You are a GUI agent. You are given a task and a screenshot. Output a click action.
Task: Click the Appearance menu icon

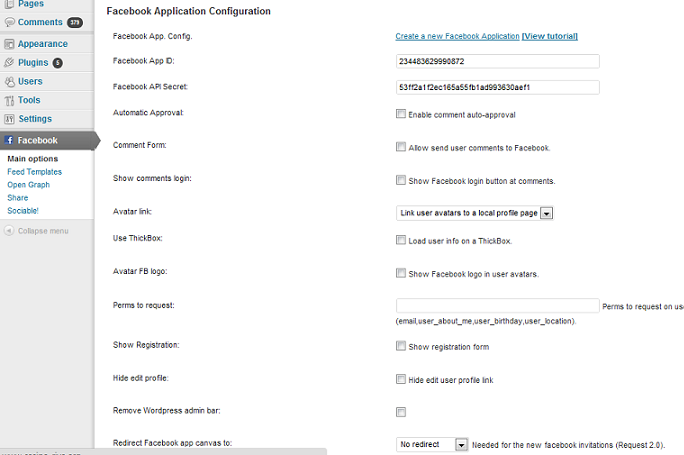(9, 44)
